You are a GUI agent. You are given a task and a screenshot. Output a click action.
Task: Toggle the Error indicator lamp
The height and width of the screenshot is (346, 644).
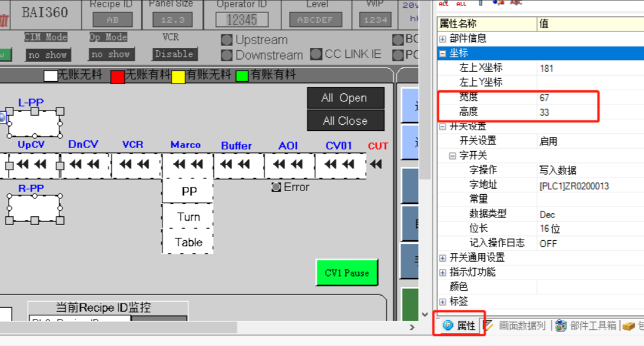click(x=276, y=187)
